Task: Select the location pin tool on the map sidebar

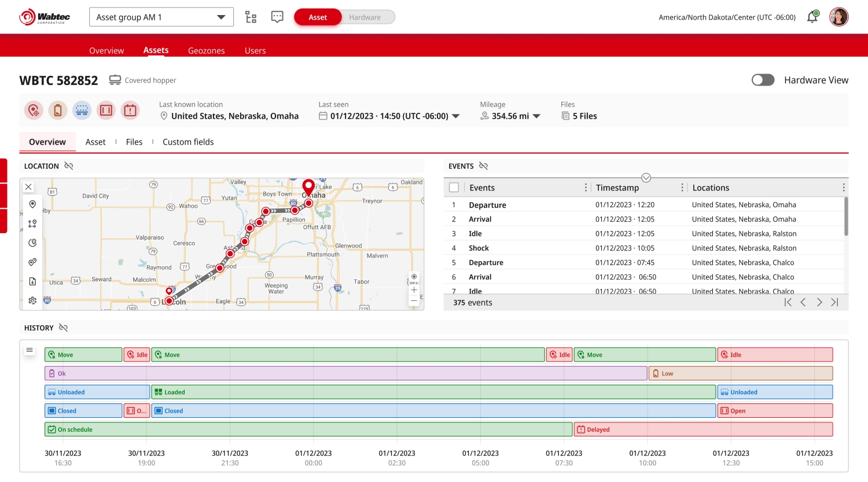Action: (x=32, y=204)
